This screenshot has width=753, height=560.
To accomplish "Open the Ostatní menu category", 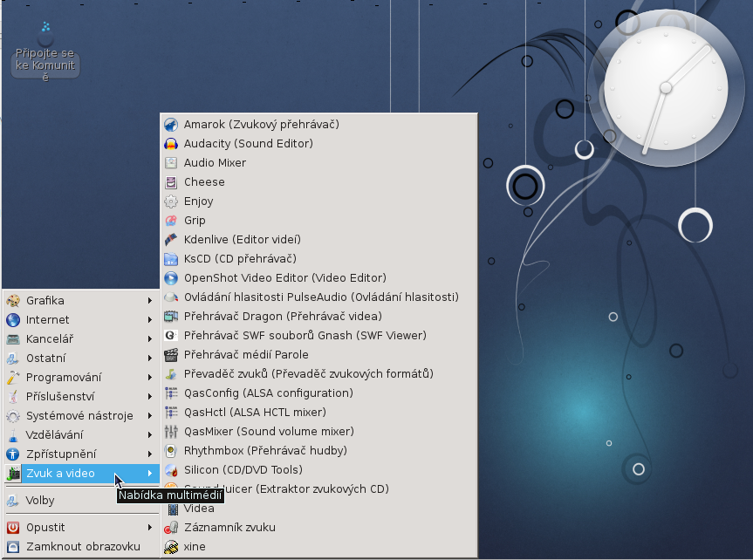I will point(81,359).
